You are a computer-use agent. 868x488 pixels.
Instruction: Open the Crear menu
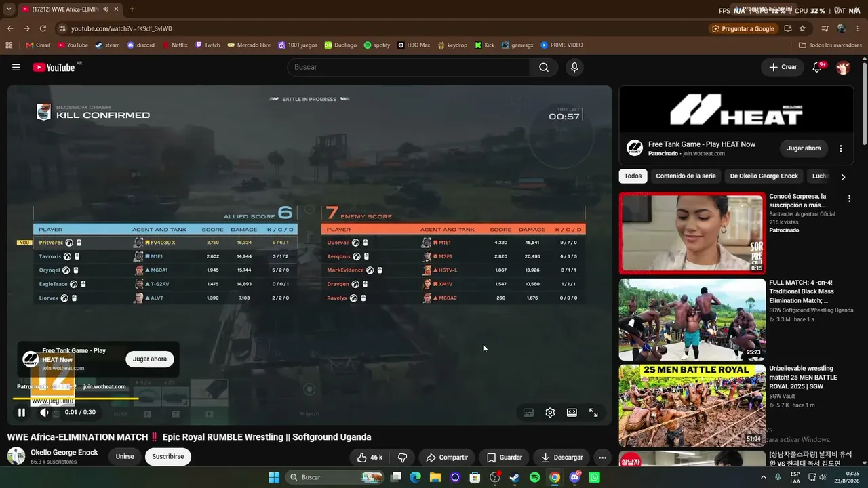[783, 67]
